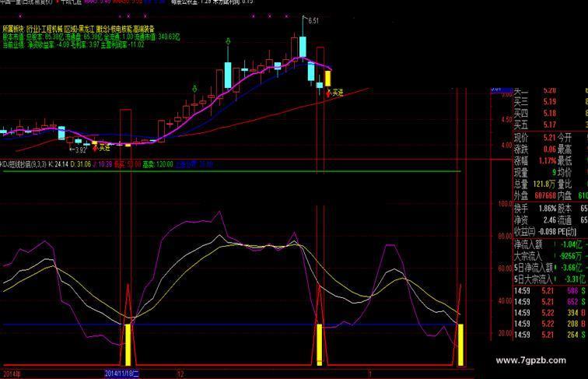Select the 买四 5.18 bid row
The image size is (588, 379).
click(551, 114)
